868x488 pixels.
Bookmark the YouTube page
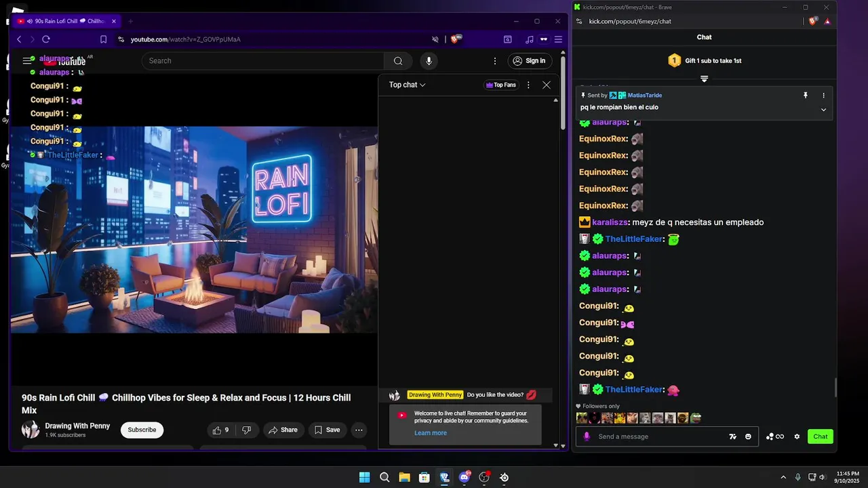tap(103, 39)
